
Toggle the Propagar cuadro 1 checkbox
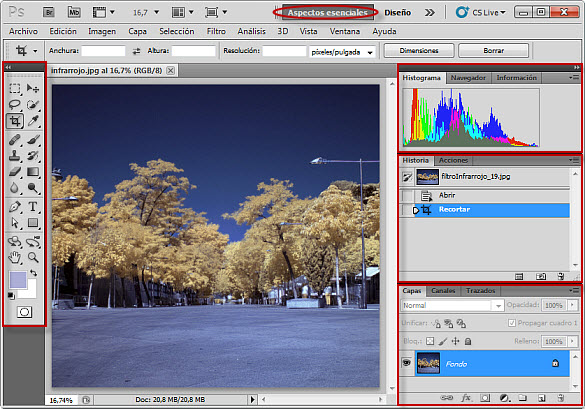[x=512, y=323]
